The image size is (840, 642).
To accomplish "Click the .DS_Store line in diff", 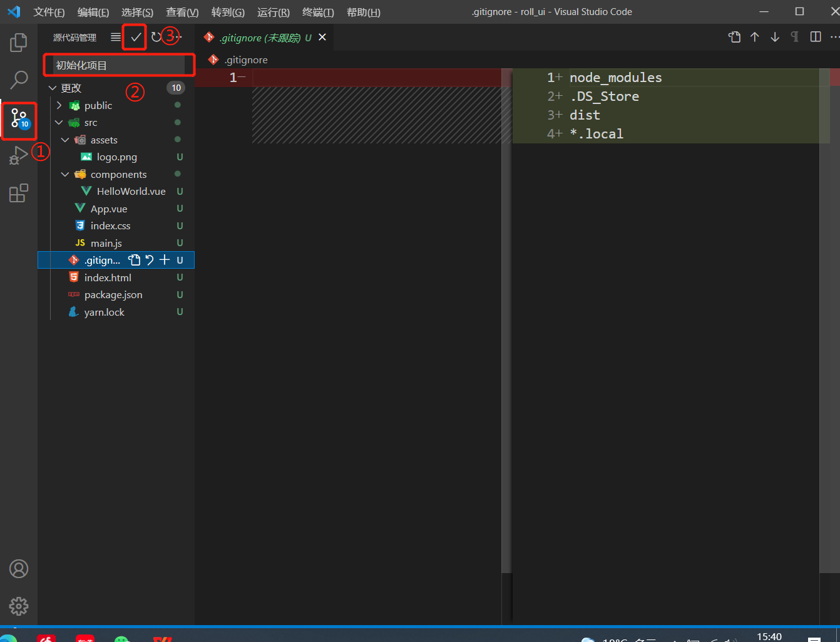I will pos(605,96).
